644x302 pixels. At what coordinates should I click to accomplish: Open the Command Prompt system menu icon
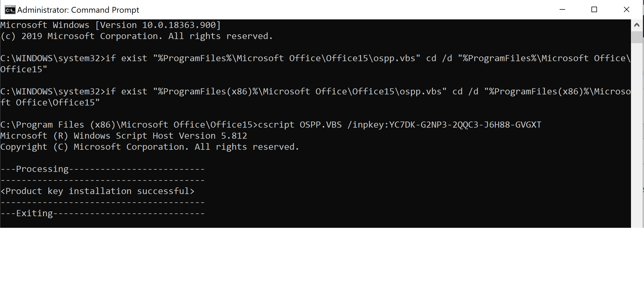click(x=10, y=10)
